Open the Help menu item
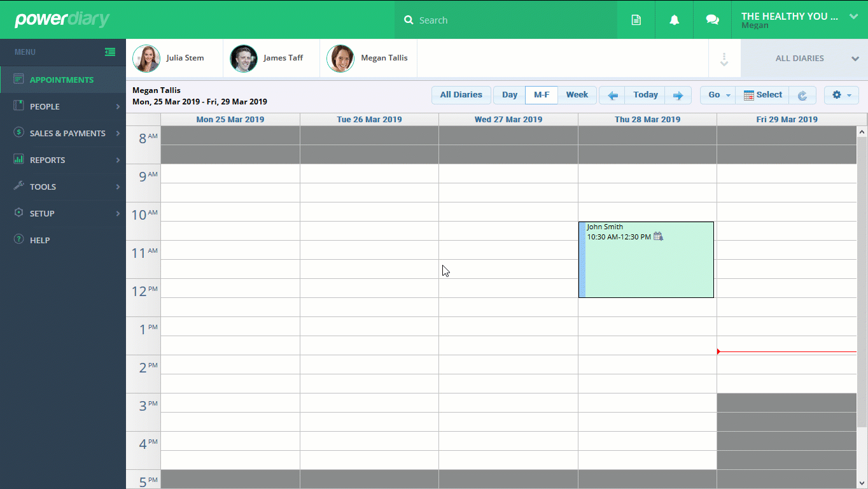 (x=63, y=240)
